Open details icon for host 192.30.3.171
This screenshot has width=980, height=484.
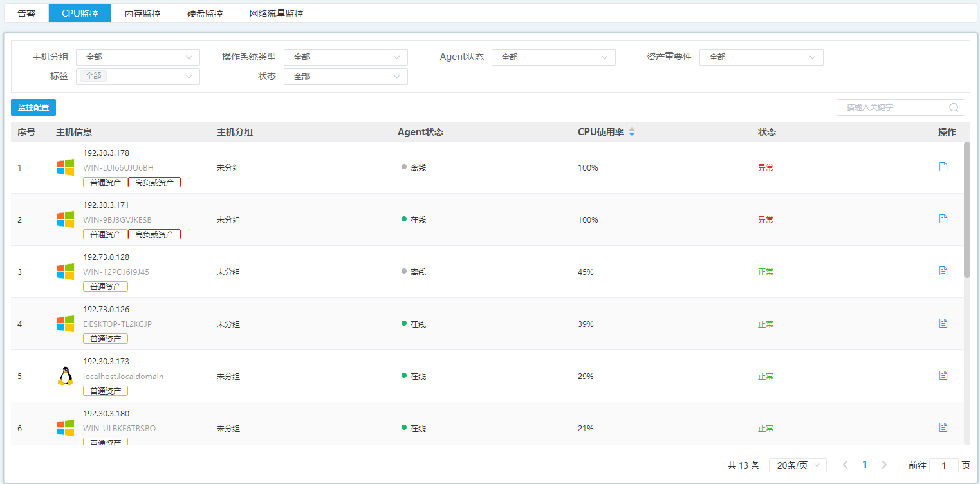(x=943, y=219)
